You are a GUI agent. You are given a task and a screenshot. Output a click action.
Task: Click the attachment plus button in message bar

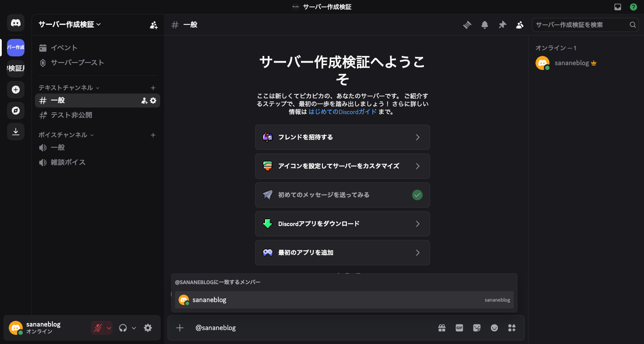point(180,328)
